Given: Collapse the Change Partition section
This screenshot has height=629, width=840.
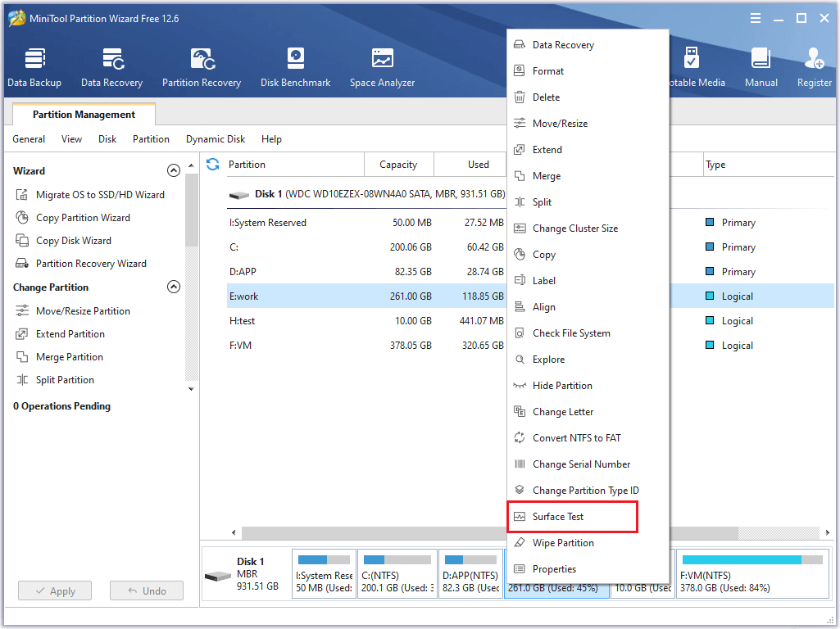Looking at the screenshot, I should [174, 287].
